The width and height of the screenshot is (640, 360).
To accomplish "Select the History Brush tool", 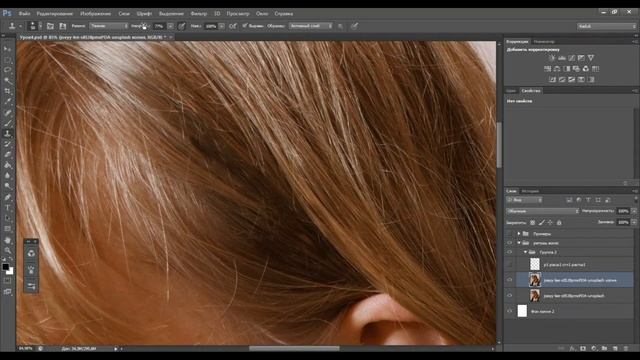I will pos(7,144).
